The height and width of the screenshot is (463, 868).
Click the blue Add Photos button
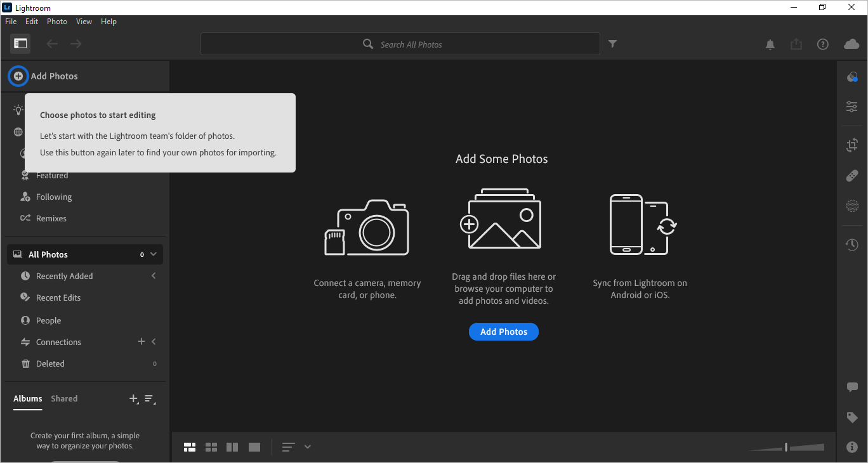point(503,332)
